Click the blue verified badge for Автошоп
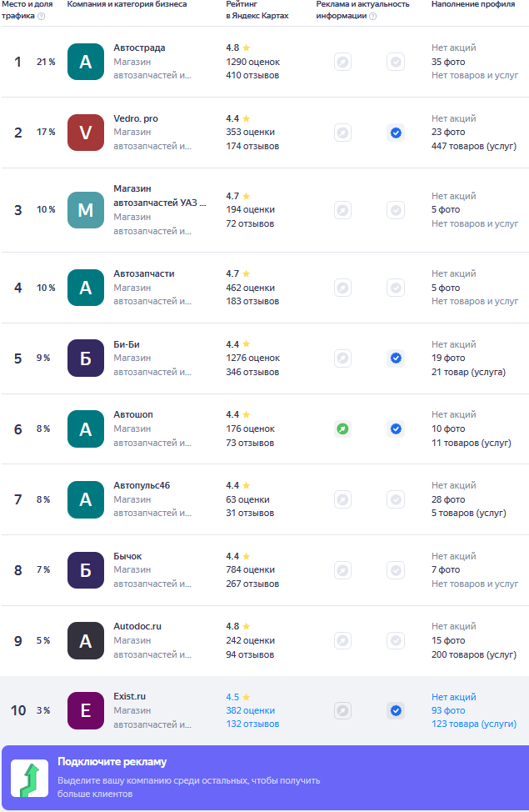529x812 pixels. pos(396,429)
